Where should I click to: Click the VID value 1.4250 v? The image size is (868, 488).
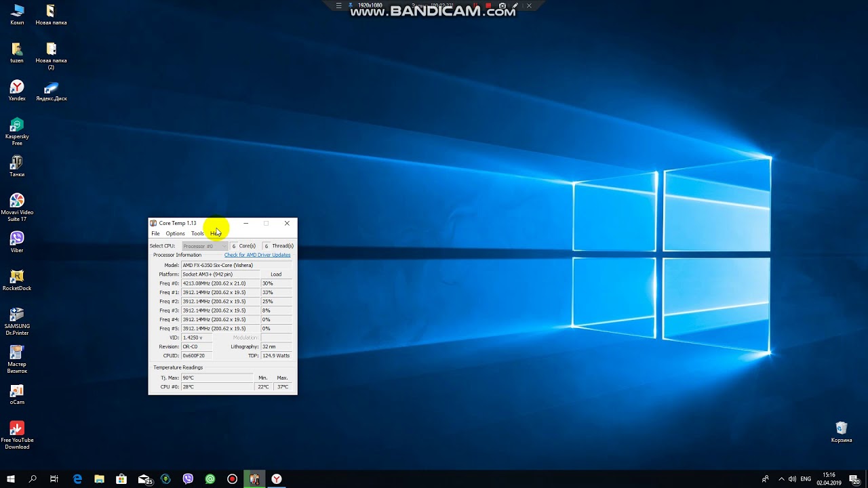[x=197, y=338]
